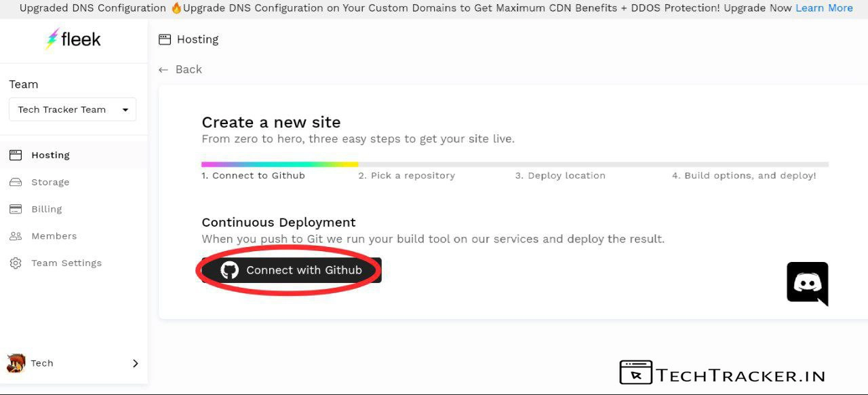Click the Hosting header window icon
868x395 pixels.
pos(165,39)
